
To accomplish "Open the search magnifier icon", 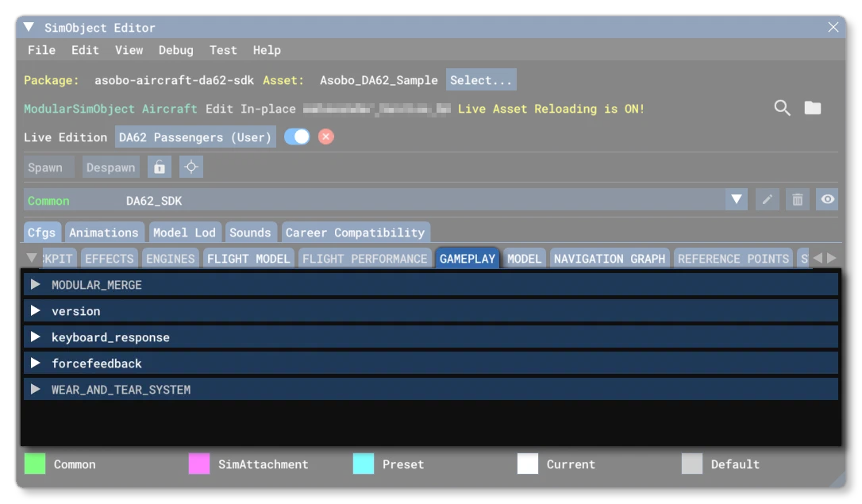I will pos(782,108).
